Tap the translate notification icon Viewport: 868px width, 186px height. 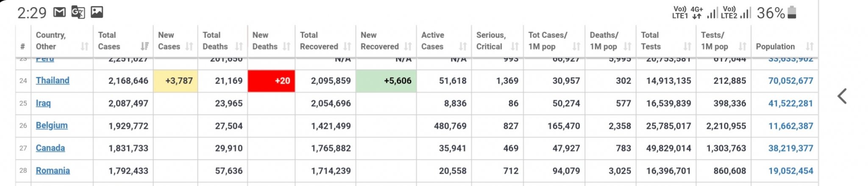tap(78, 12)
